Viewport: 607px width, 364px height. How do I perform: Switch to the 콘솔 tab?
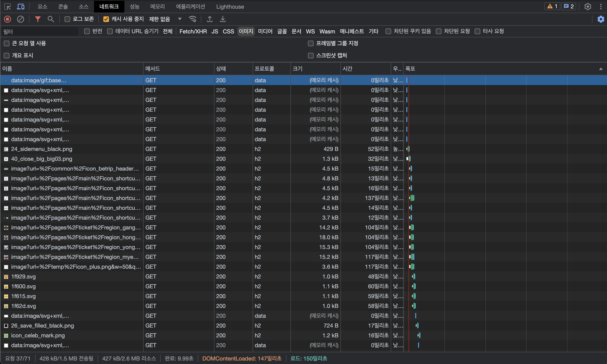pyautogui.click(x=63, y=7)
